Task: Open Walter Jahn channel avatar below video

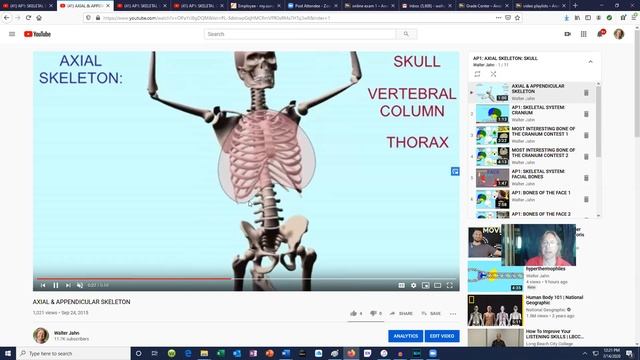Action: coord(41,336)
